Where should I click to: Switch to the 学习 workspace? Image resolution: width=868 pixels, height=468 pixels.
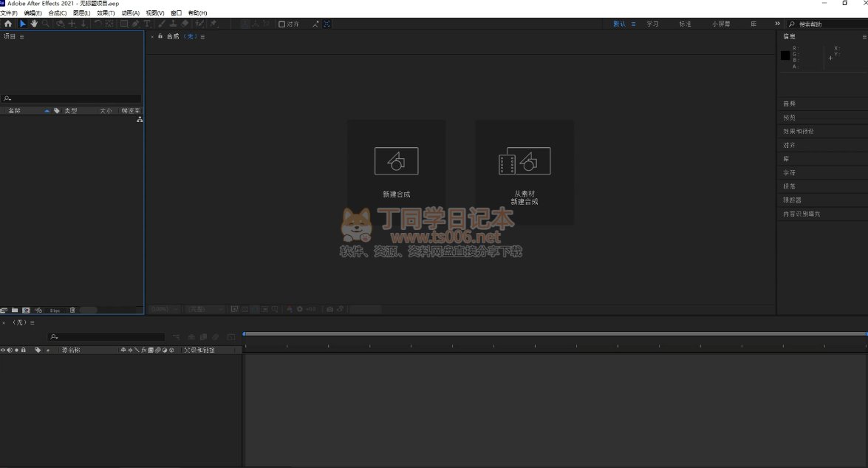click(652, 24)
